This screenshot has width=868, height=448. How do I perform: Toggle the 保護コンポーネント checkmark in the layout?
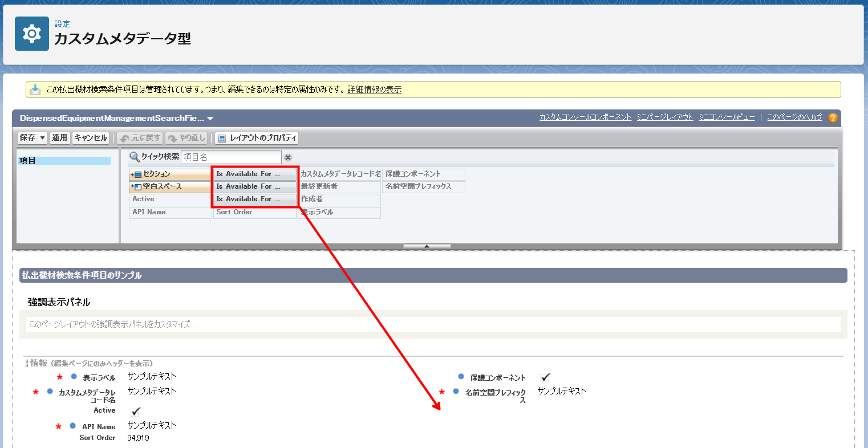545,377
